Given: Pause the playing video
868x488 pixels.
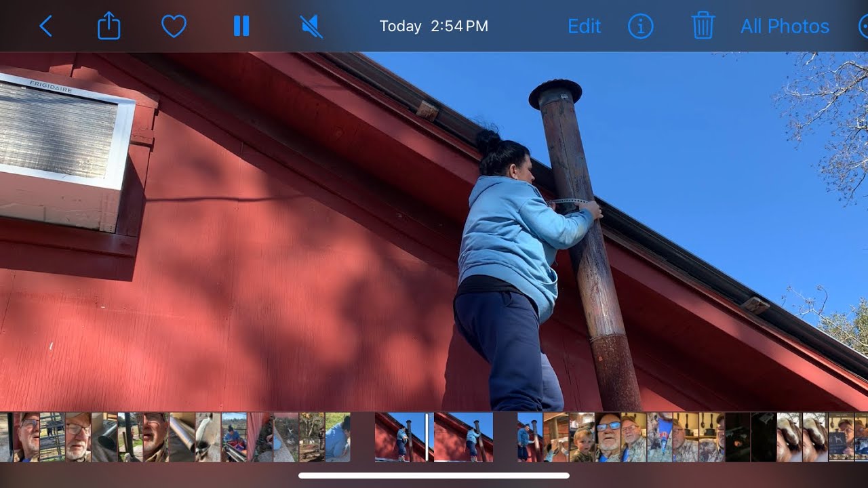Looking at the screenshot, I should [x=241, y=26].
